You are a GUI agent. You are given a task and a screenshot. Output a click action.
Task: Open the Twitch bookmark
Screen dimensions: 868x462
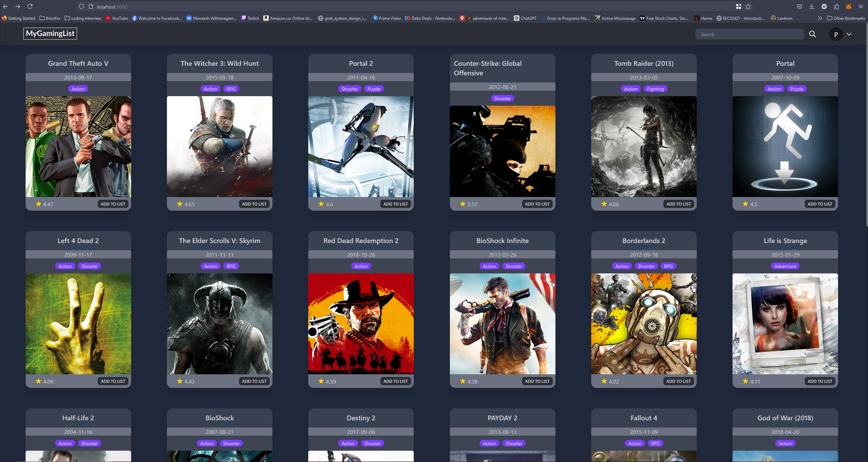click(x=250, y=18)
